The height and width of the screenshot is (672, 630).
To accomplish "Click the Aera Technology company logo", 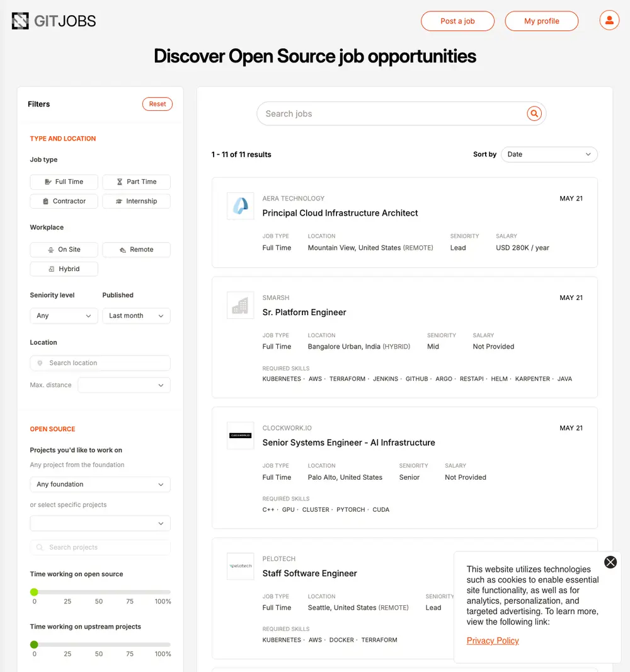I will point(240,206).
